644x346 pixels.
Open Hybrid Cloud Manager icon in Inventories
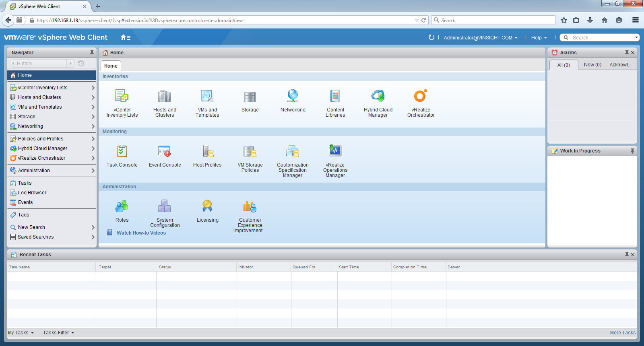378,96
